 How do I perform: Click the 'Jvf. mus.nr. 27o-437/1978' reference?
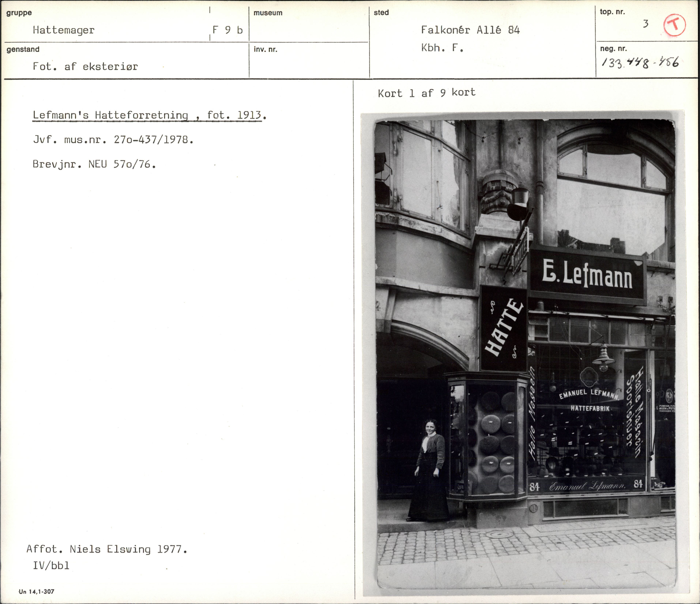click(113, 139)
